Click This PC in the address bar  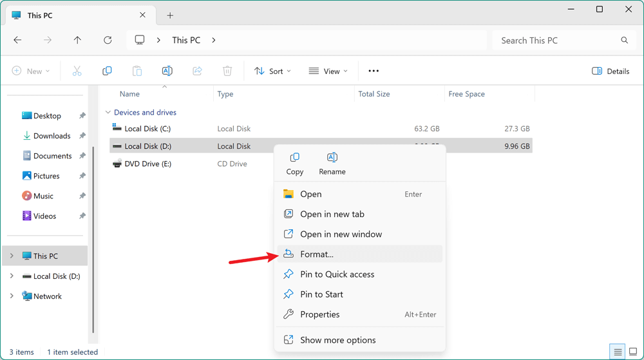[x=186, y=40]
